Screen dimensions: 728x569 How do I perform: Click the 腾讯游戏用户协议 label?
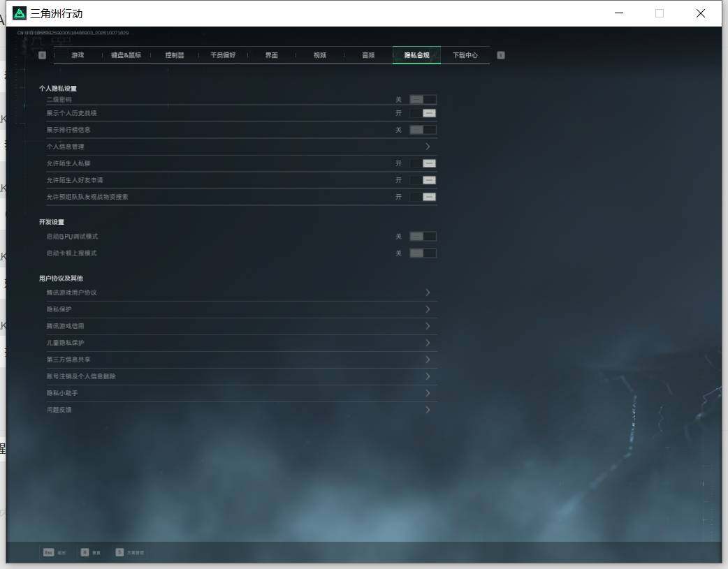[71, 293]
